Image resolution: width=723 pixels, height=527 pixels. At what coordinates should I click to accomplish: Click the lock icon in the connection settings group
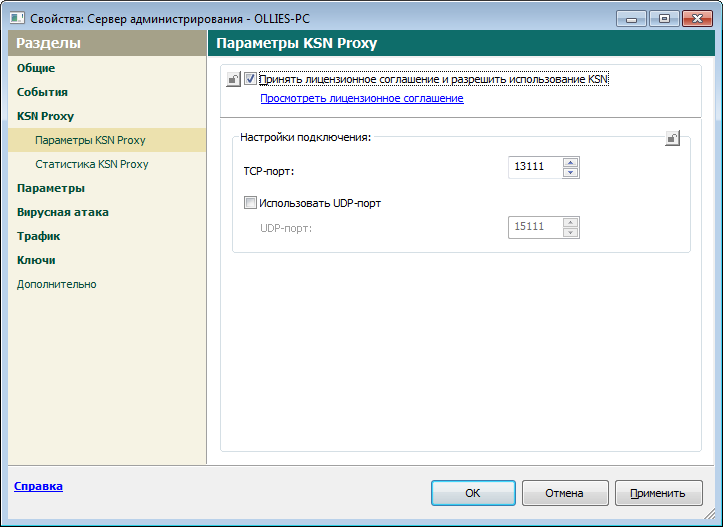coord(672,138)
